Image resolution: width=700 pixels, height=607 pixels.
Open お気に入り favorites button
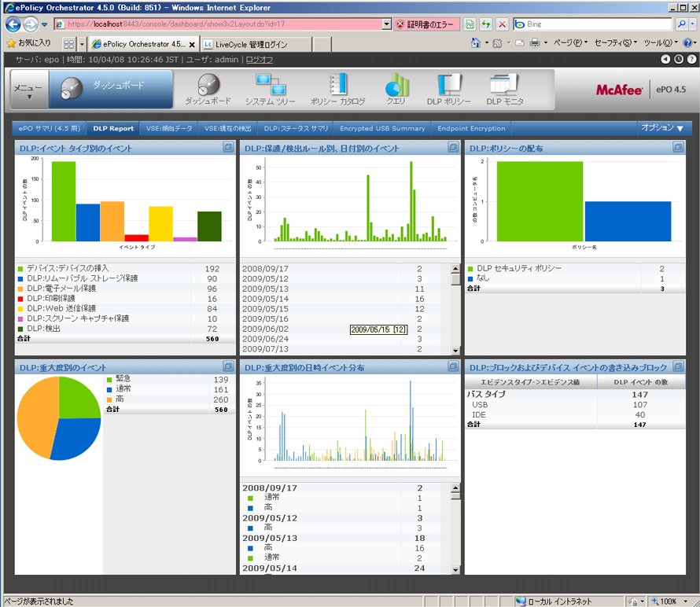(x=29, y=42)
